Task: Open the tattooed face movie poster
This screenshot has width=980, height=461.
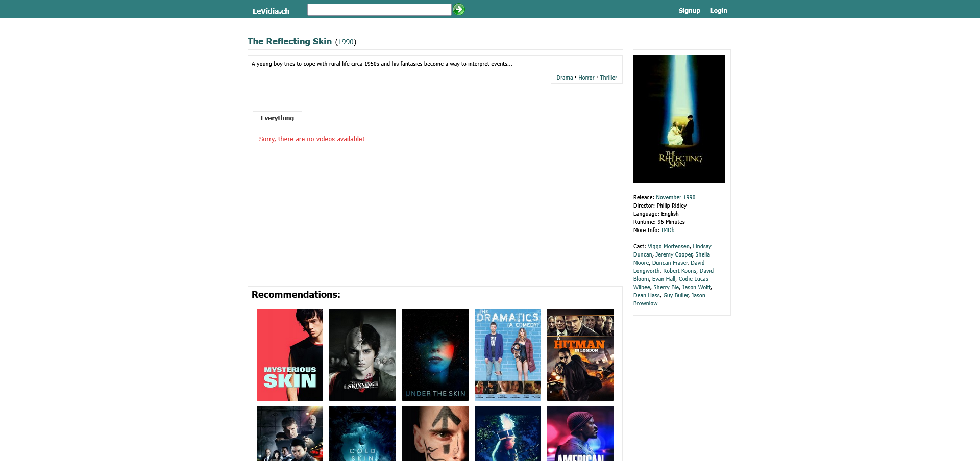Action: 435,433
